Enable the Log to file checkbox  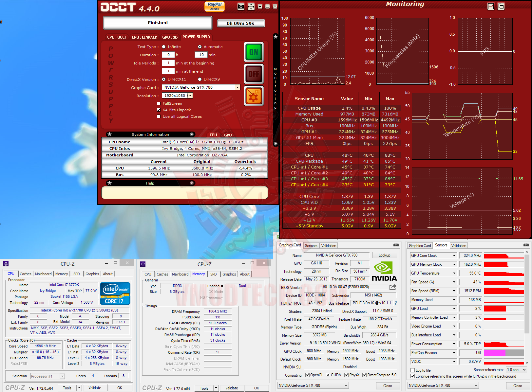click(413, 370)
